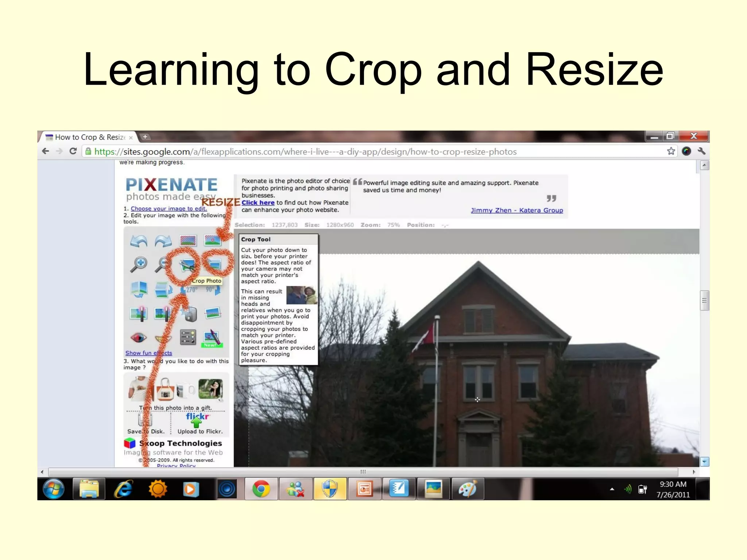Select the zoom out magnifier tool
The height and width of the screenshot is (560, 747).
pos(162,265)
